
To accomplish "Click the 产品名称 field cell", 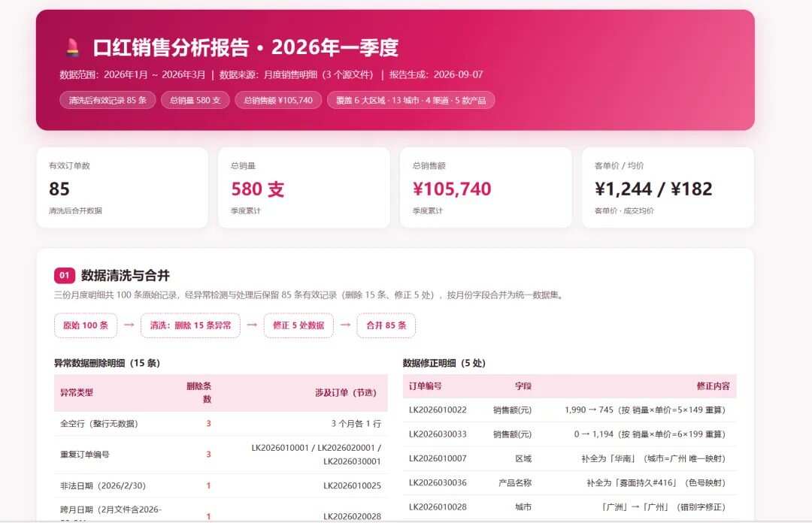I will click(x=515, y=482).
